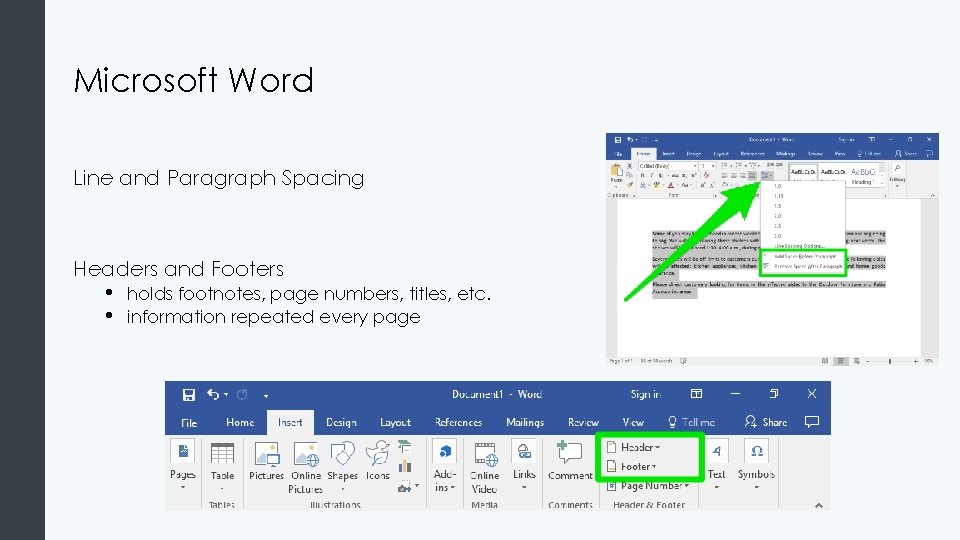Open Editing menu in upper Word ribbon

[898, 175]
